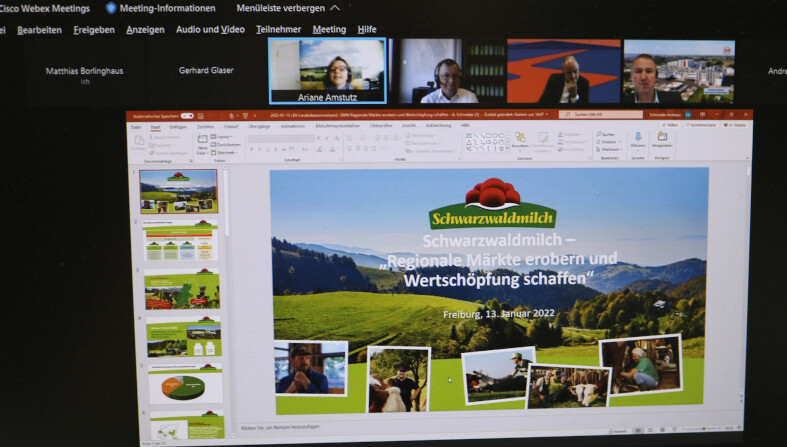Click the Teilen share button
The image size is (787, 447).
672,125
